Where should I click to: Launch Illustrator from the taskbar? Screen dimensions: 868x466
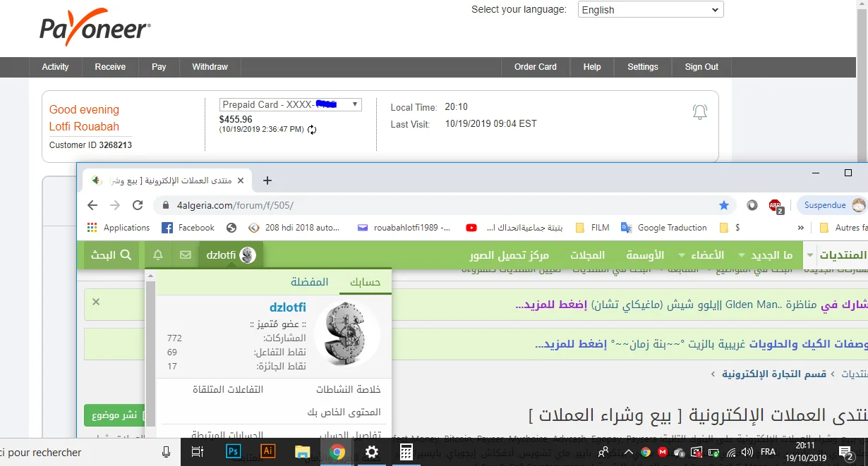tap(268, 452)
